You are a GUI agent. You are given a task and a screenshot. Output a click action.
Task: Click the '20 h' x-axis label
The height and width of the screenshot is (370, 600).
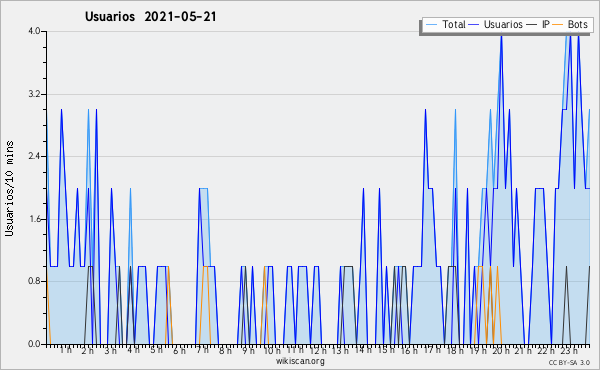(500, 351)
